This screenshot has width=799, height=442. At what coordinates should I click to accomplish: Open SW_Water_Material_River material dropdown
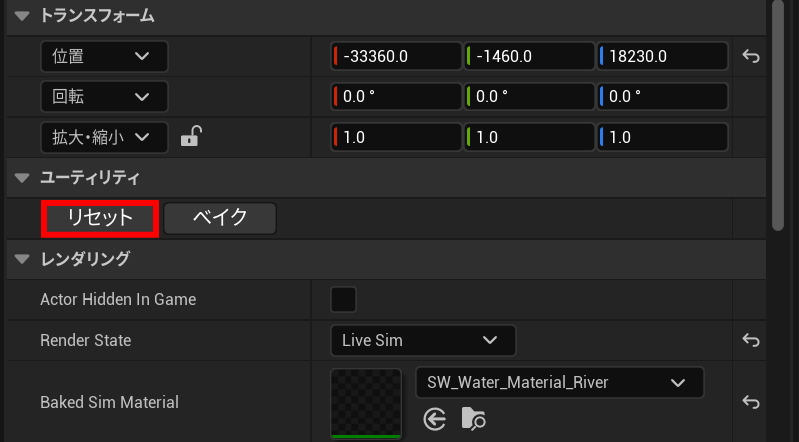tap(559, 382)
